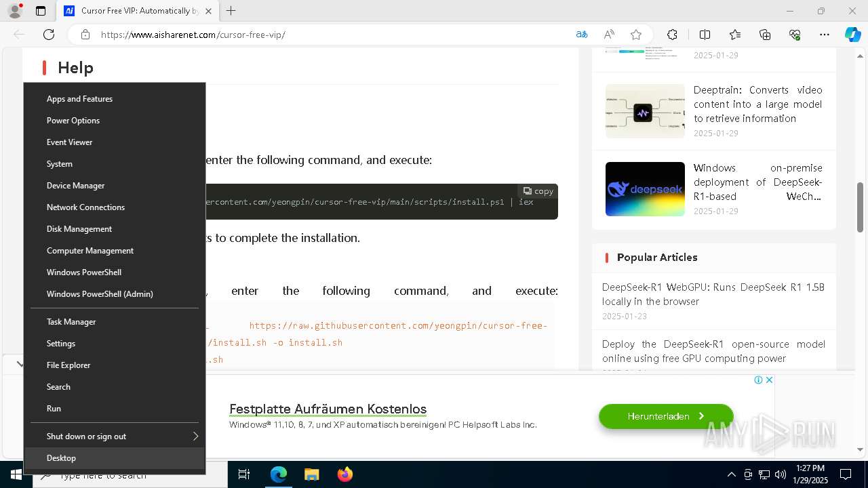Viewport: 868px width, 488px height.
Task: Open the Copilot sidebar icon
Action: (x=852, y=35)
